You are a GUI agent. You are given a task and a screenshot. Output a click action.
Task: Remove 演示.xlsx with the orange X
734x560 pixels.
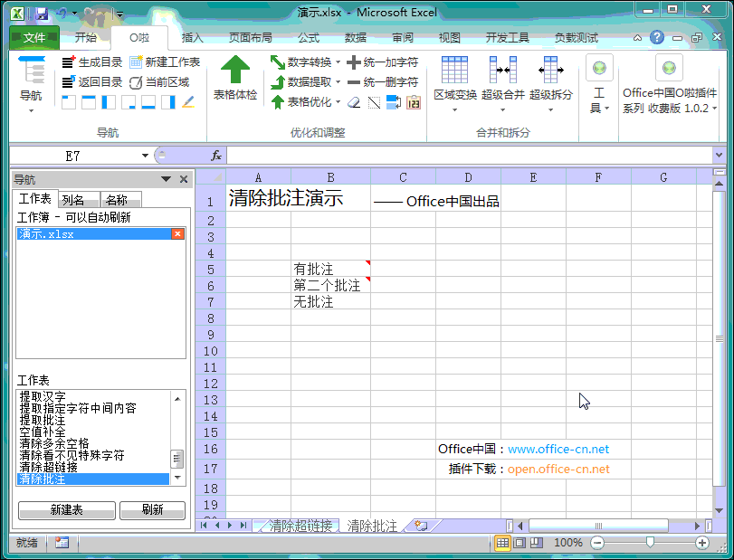click(x=178, y=234)
